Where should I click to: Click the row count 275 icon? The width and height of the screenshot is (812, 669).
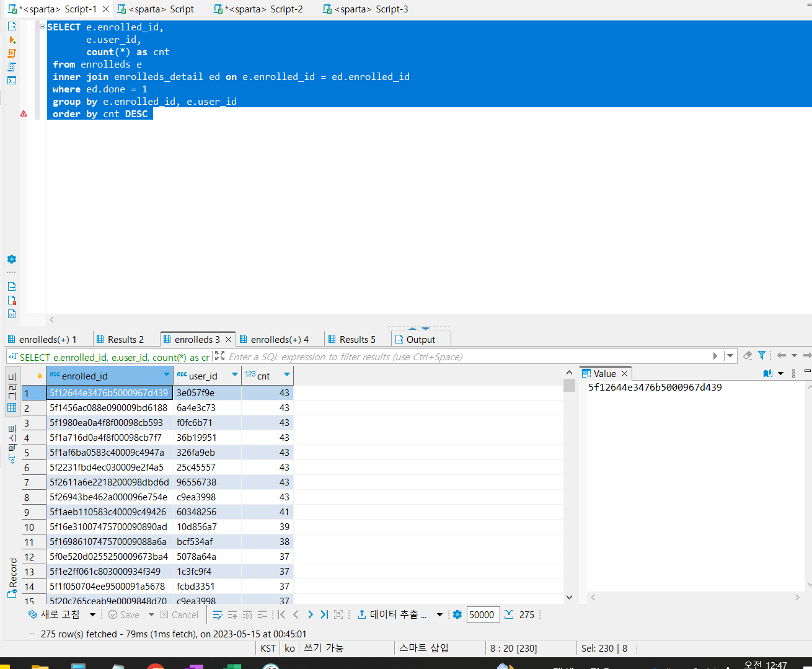click(509, 614)
